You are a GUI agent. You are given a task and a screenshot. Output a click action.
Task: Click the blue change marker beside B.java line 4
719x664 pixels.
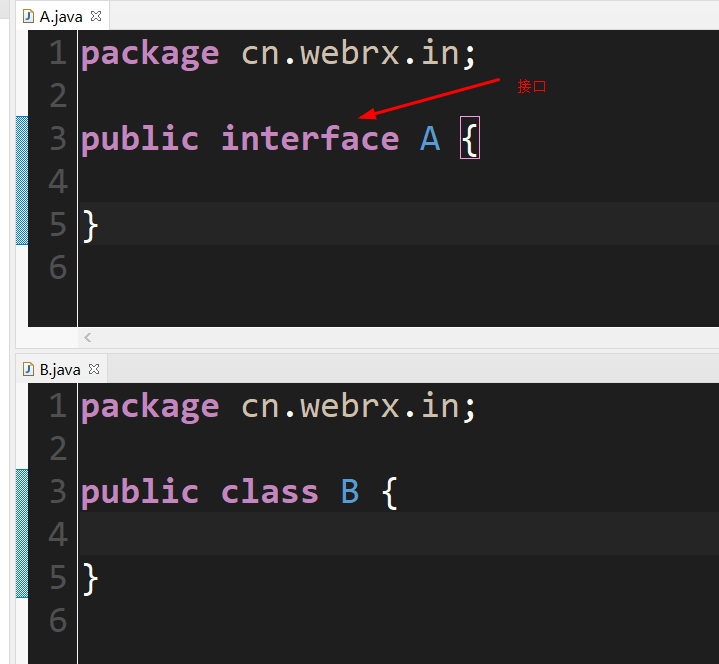[22, 534]
